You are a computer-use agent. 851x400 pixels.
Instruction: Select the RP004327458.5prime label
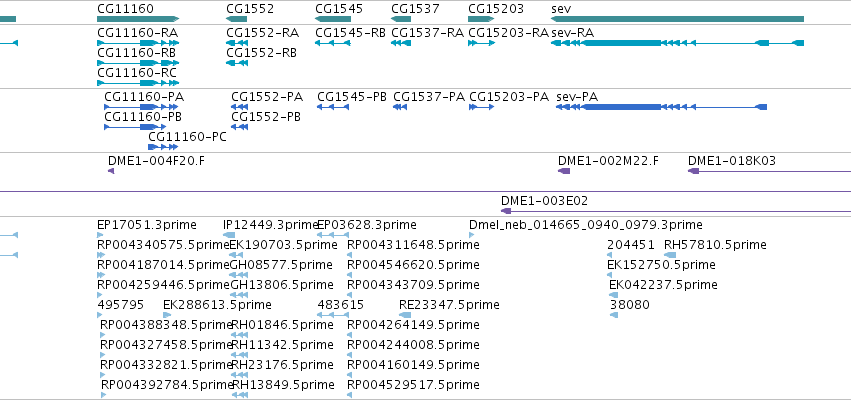pyautogui.click(x=166, y=345)
